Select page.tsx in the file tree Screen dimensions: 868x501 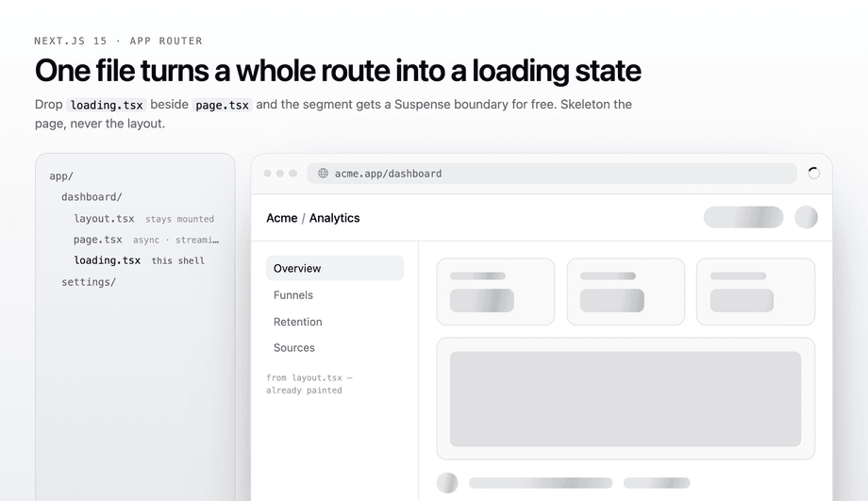(98, 240)
